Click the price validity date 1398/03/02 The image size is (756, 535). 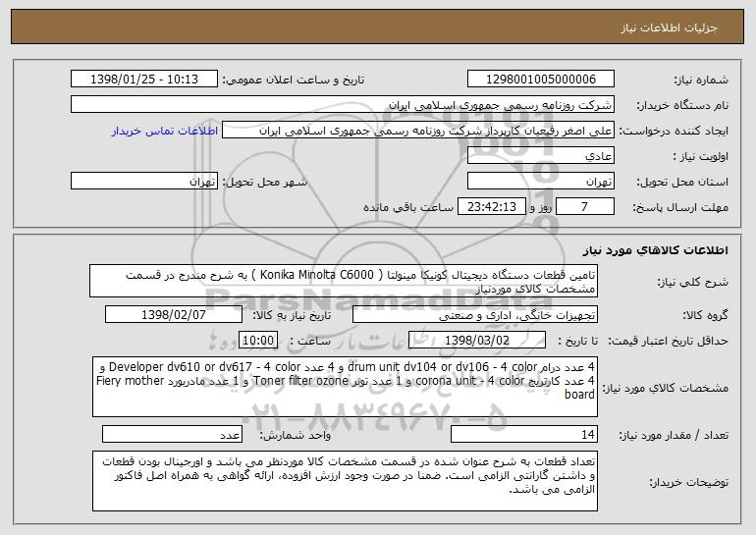(477, 341)
